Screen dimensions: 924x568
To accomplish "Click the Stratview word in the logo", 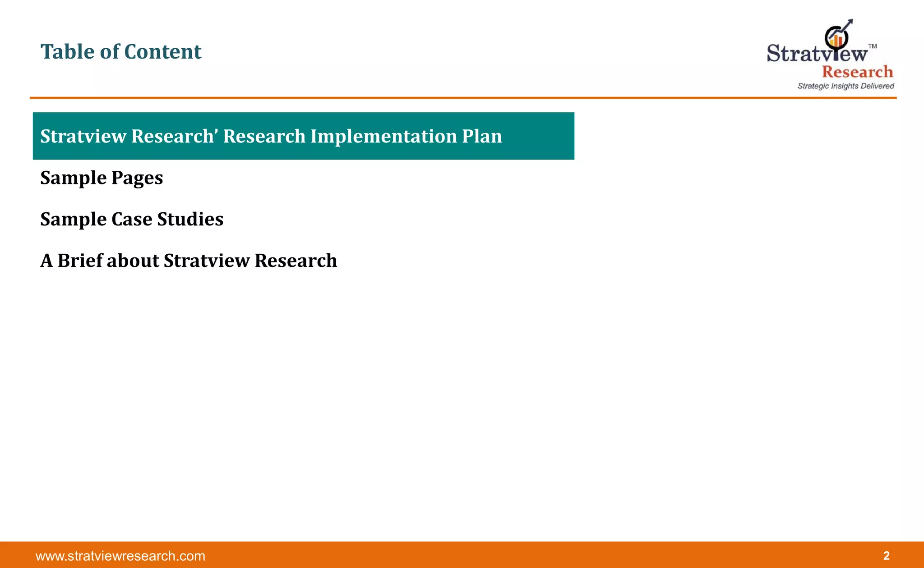I will click(817, 53).
